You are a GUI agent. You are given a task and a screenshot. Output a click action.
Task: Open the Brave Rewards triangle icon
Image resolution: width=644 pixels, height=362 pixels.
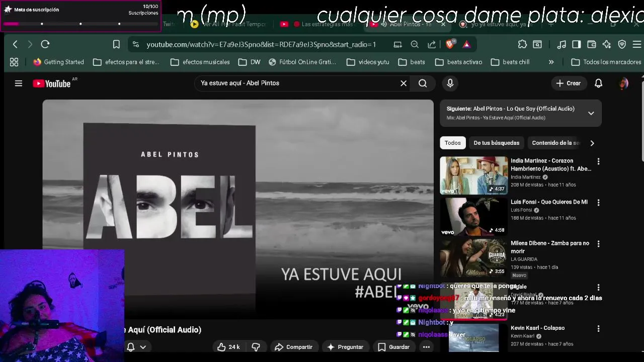(x=467, y=44)
